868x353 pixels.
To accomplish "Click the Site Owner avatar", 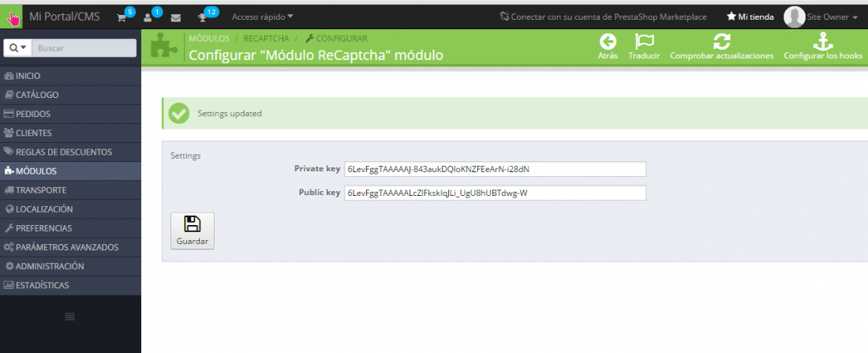I will click(x=795, y=17).
